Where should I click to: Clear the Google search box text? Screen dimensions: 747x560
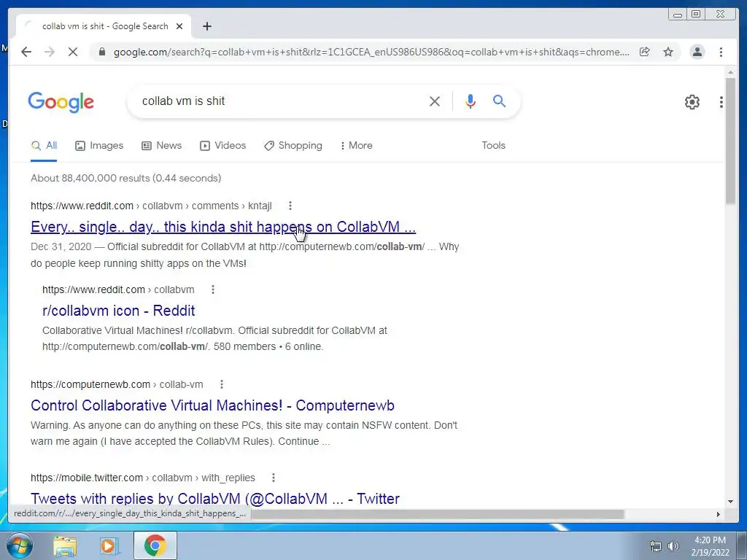[435, 101]
